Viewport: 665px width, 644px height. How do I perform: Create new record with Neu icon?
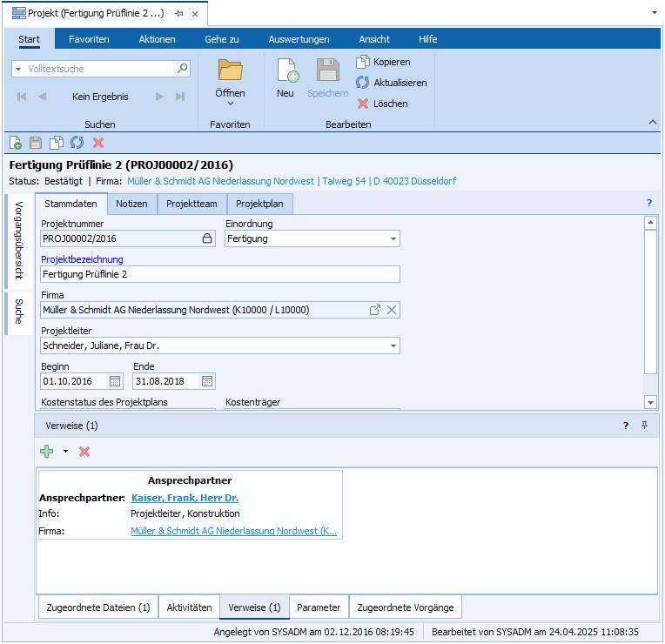[x=285, y=73]
